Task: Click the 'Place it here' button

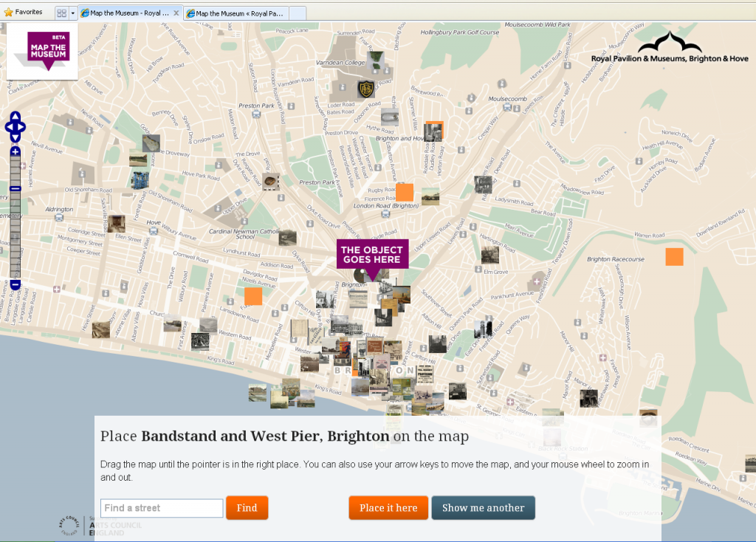Action: (x=388, y=508)
